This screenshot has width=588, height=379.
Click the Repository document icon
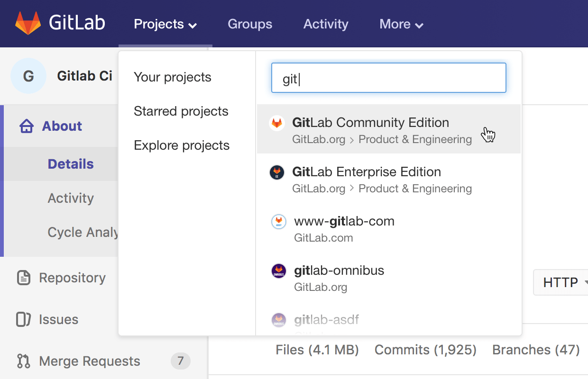pos(24,278)
